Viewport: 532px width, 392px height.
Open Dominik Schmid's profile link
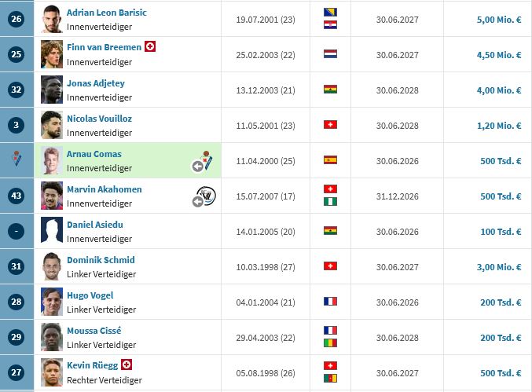coord(101,260)
